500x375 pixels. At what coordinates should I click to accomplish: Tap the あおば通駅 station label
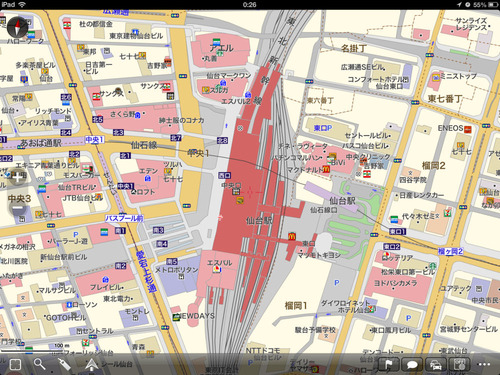point(41,143)
